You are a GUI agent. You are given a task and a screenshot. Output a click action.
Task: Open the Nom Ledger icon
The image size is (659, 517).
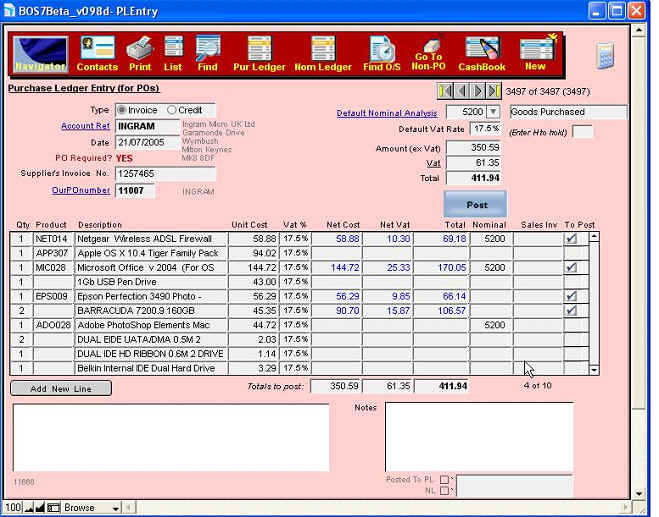coord(323,55)
